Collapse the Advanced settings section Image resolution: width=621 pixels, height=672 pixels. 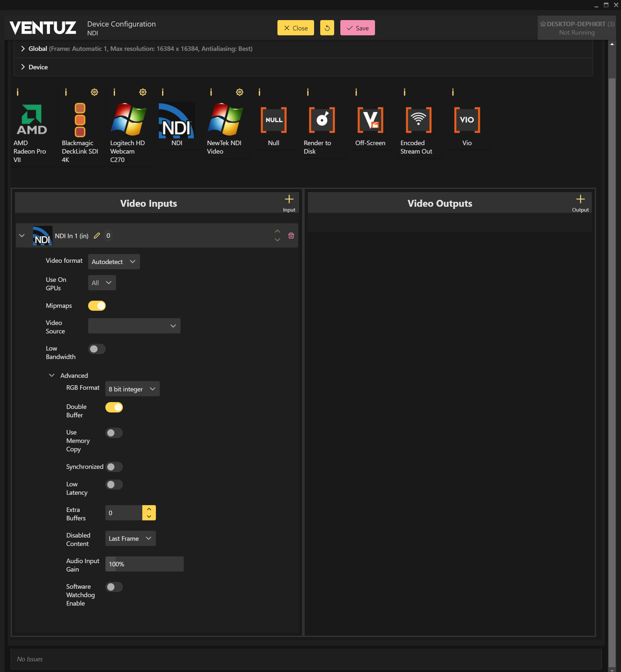click(x=52, y=375)
